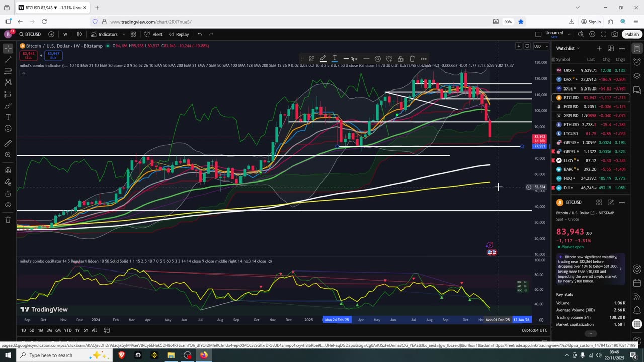
Task: Toggle magnet mode for drawings
Action: pyautogui.click(x=8, y=170)
